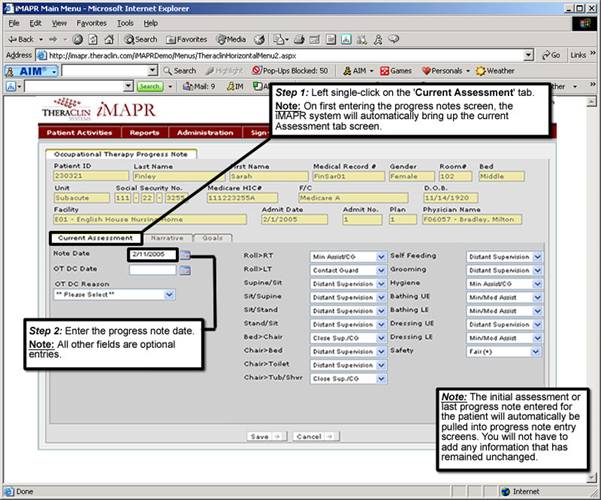Click the AIM toolbar search box
This screenshot has width=601, height=500.
click(x=110, y=71)
